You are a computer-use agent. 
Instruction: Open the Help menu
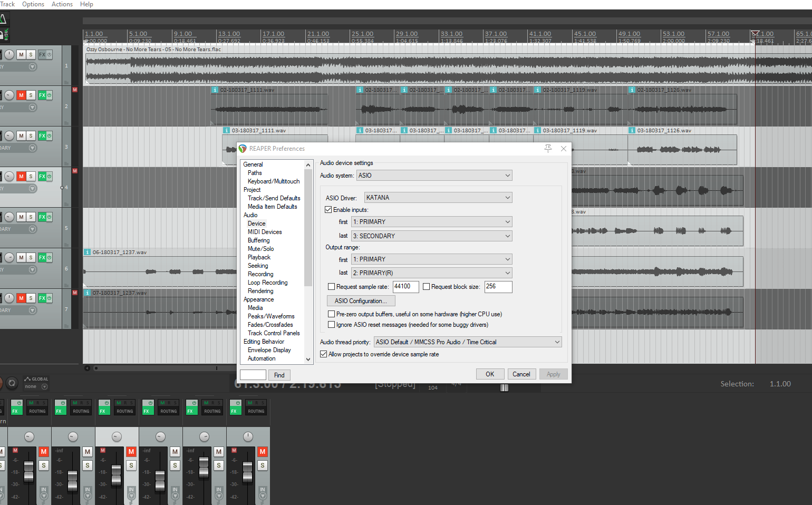86,4
